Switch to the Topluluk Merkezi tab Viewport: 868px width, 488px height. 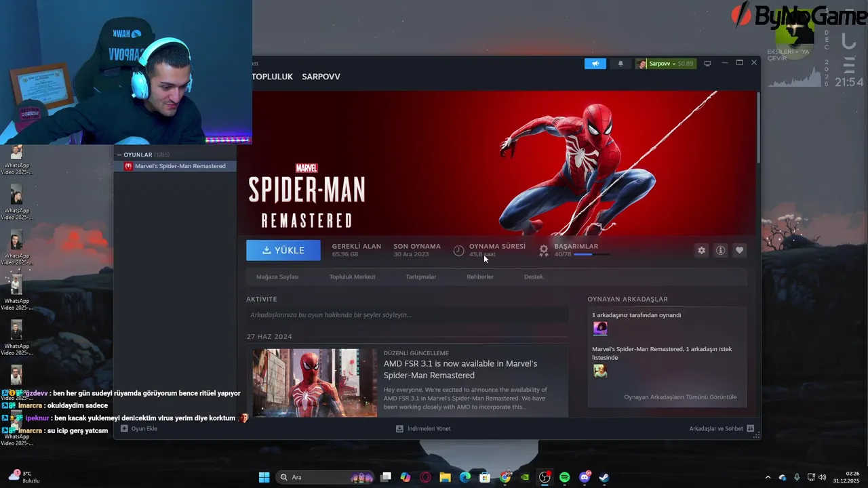point(352,277)
